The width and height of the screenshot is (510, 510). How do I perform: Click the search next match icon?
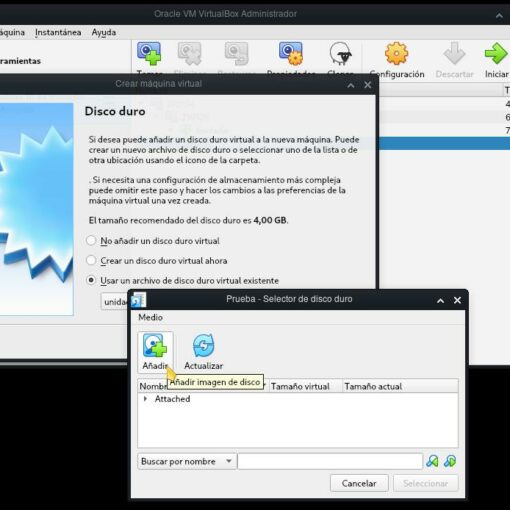(450, 461)
